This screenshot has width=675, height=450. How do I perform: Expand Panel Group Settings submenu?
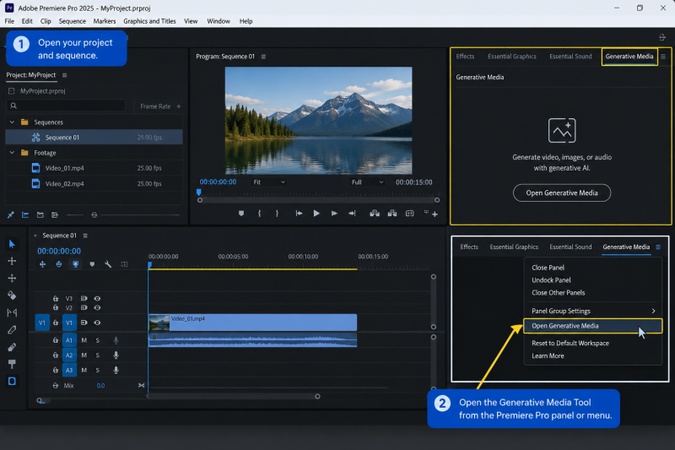click(x=593, y=311)
